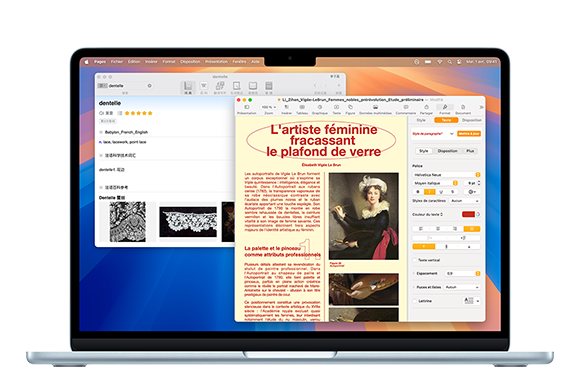The image size is (580, 386).
Task: Select the Plus segment in text inspector
Action: click(x=470, y=151)
